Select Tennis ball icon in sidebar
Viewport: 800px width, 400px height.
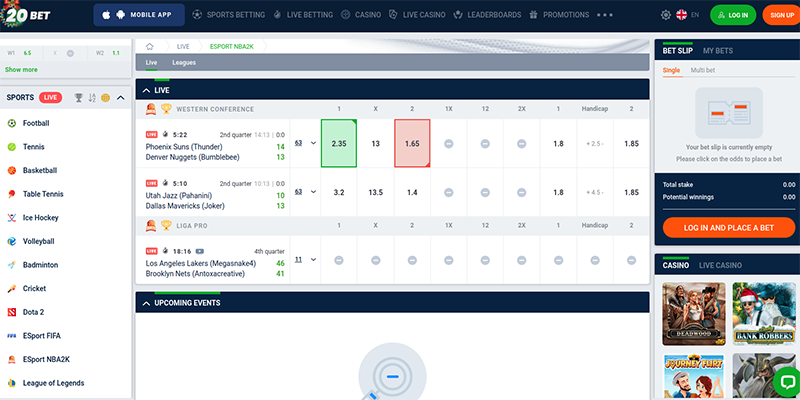point(12,147)
